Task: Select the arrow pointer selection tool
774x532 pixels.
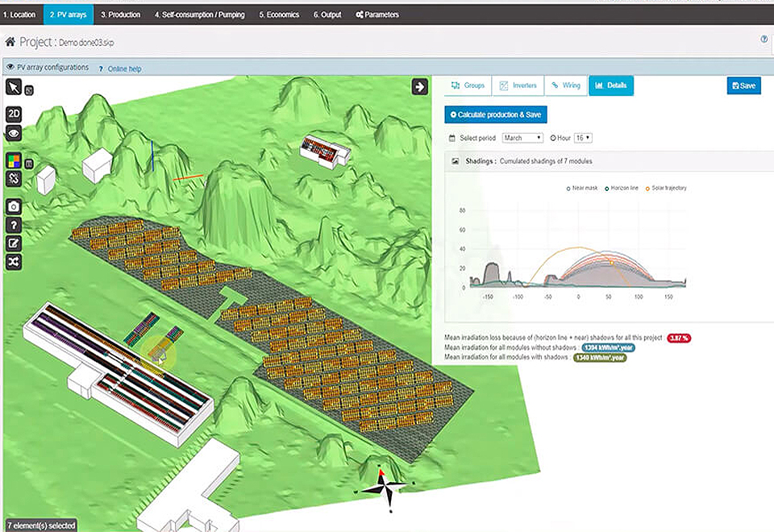Action: coord(14,87)
